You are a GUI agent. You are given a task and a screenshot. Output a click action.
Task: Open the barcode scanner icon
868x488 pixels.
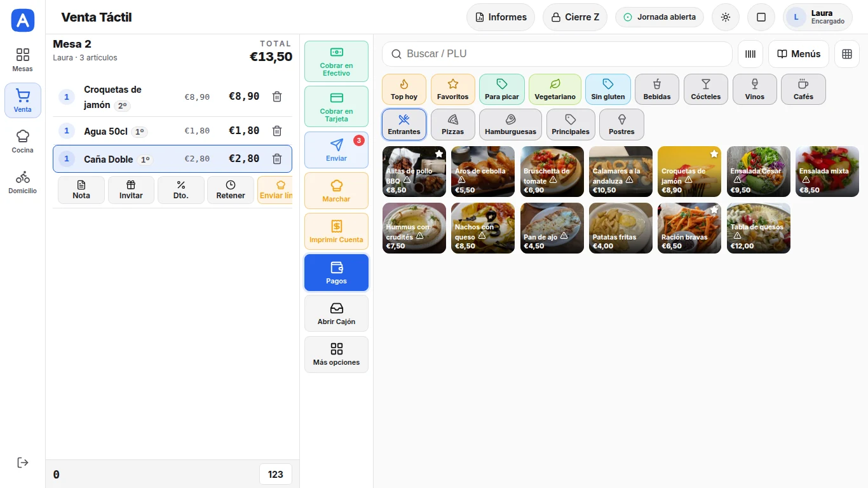750,54
